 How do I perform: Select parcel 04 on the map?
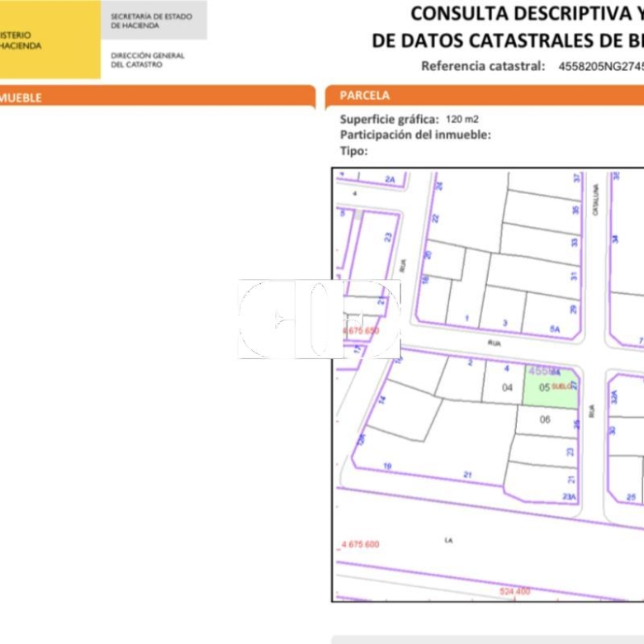point(504,384)
